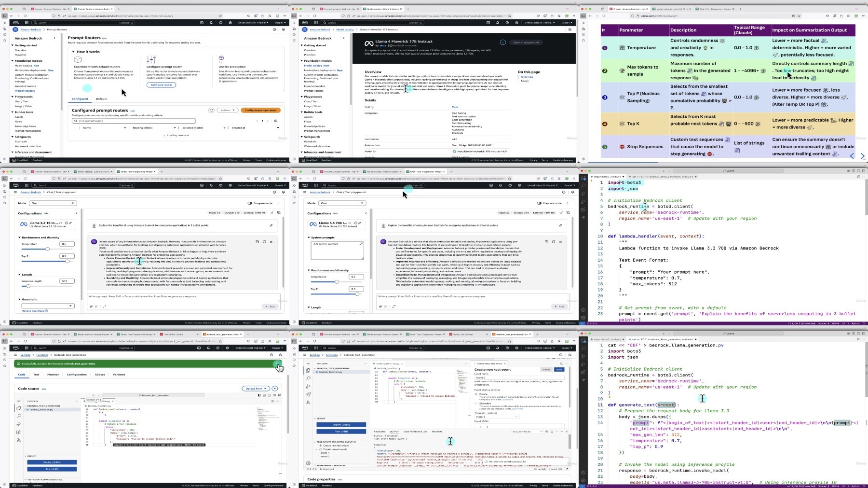Viewport: 868px width, 488px height.
Task: Click the Add system prompts text area
Action: click(x=337, y=251)
